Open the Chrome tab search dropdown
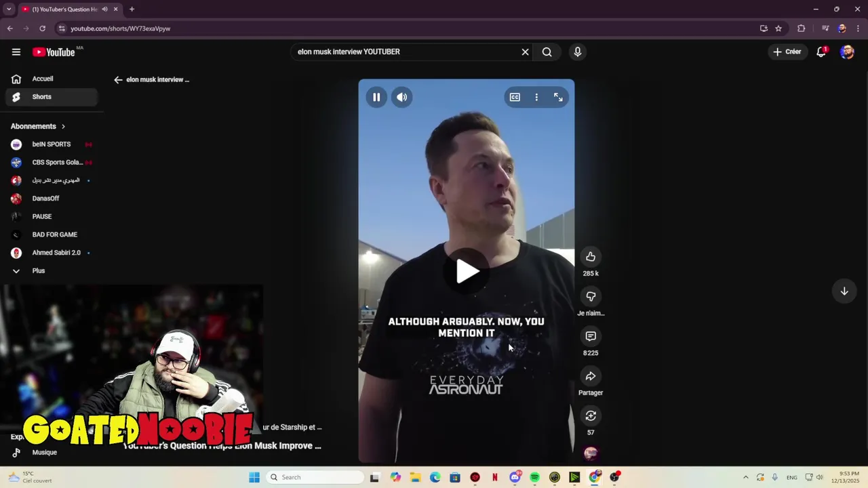 [x=9, y=9]
